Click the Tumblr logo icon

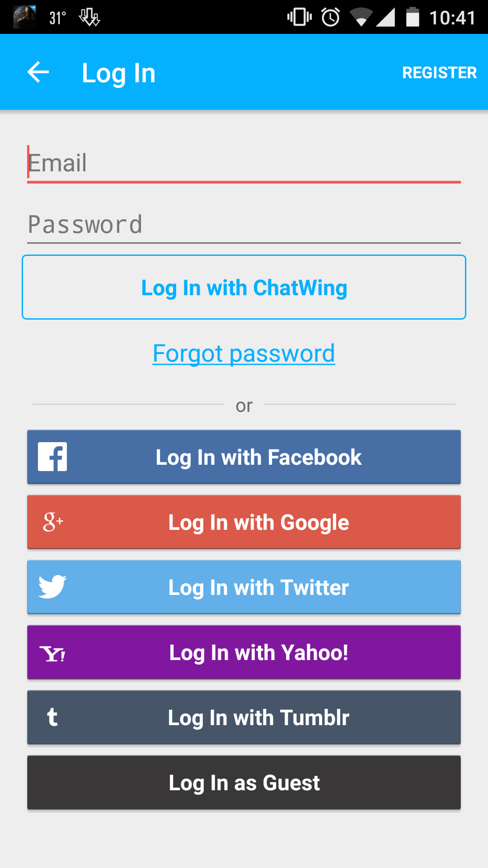[52, 717]
